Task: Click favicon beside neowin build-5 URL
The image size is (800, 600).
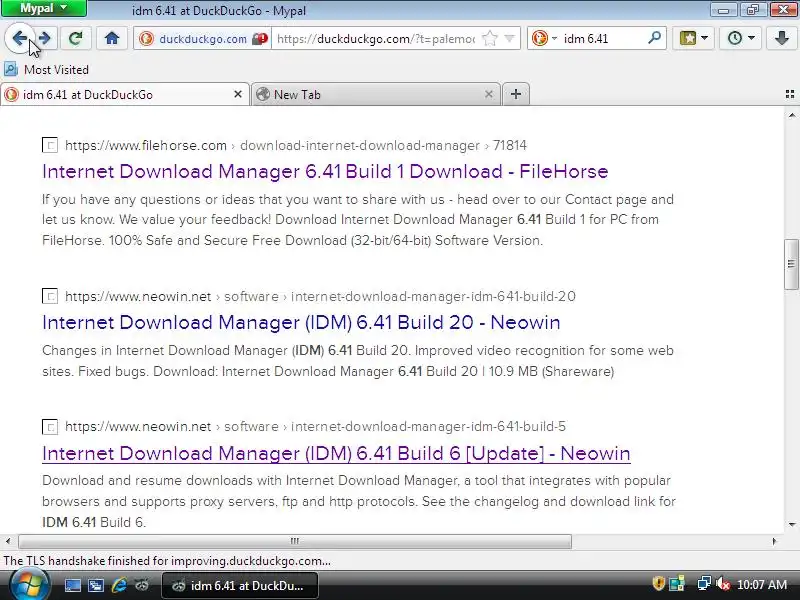Action: (50, 427)
